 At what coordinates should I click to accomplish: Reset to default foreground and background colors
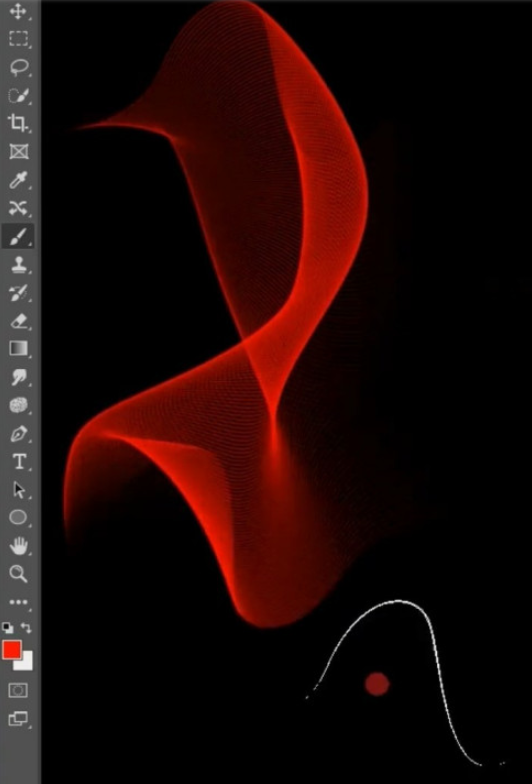(x=8, y=628)
